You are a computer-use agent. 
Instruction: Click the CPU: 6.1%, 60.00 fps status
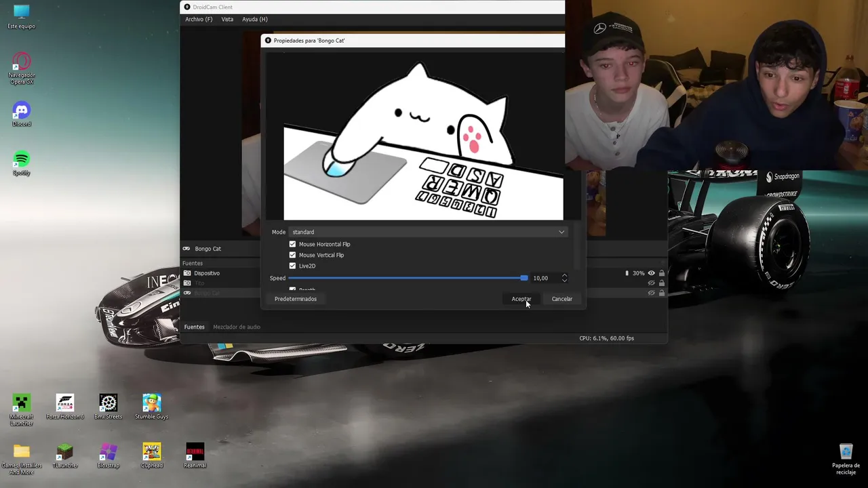coord(607,338)
